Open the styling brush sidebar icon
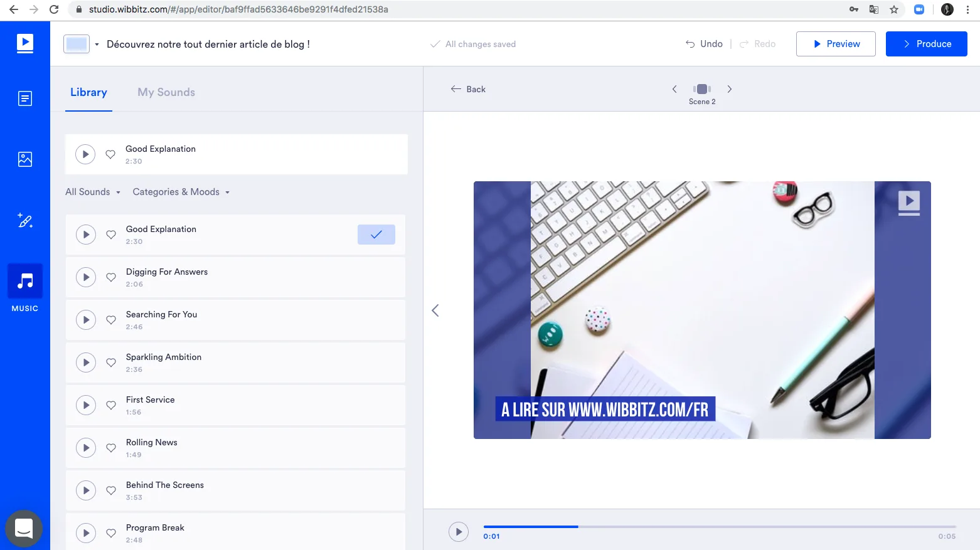The width and height of the screenshot is (980, 550). [25, 220]
